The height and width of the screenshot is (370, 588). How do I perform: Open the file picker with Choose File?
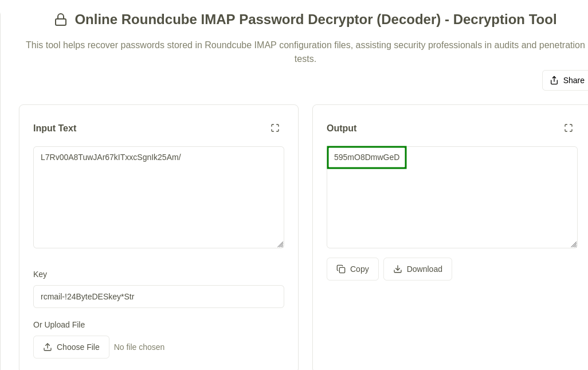(x=71, y=347)
